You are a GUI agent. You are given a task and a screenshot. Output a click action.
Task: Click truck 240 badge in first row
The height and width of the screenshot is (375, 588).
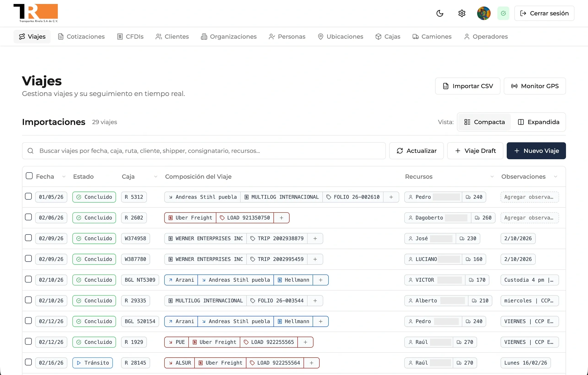click(474, 197)
